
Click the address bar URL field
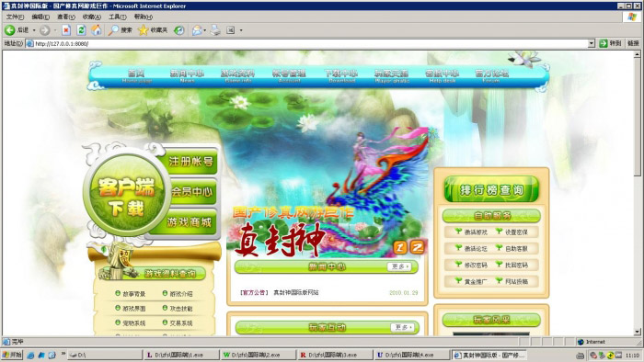pos(311,43)
